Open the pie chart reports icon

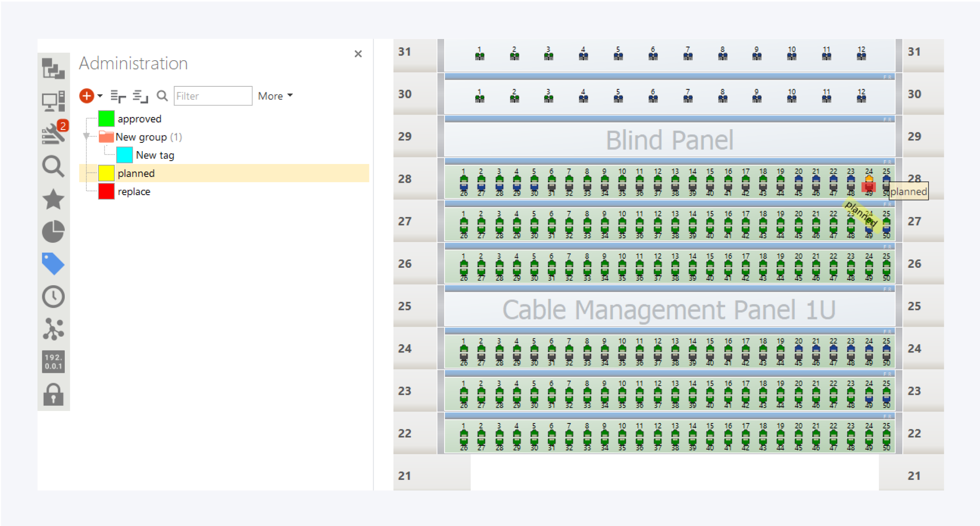pyautogui.click(x=53, y=231)
